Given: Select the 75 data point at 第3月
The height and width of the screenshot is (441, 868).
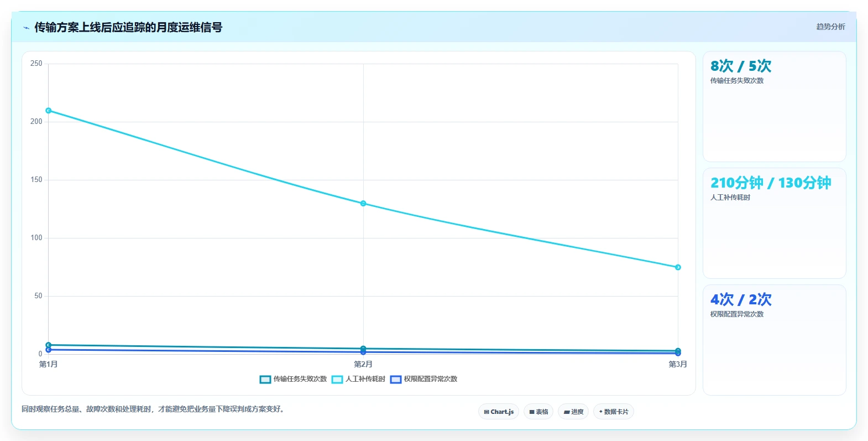Looking at the screenshot, I should point(678,267).
